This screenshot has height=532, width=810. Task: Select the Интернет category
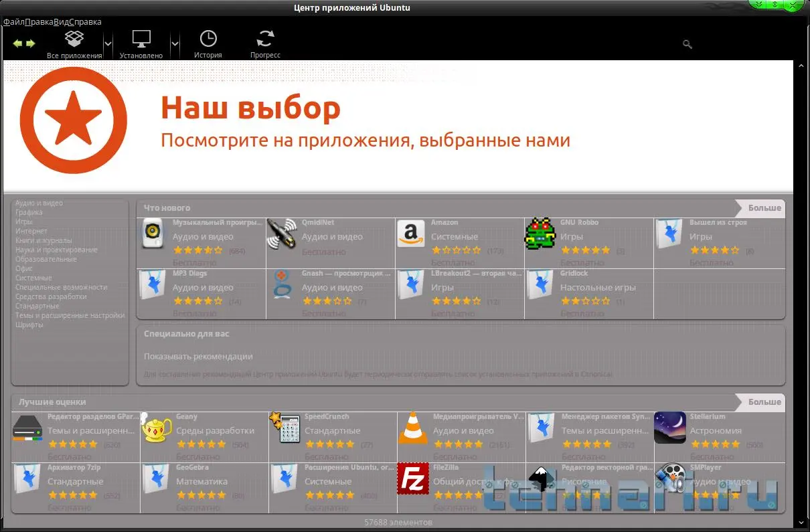click(31, 231)
